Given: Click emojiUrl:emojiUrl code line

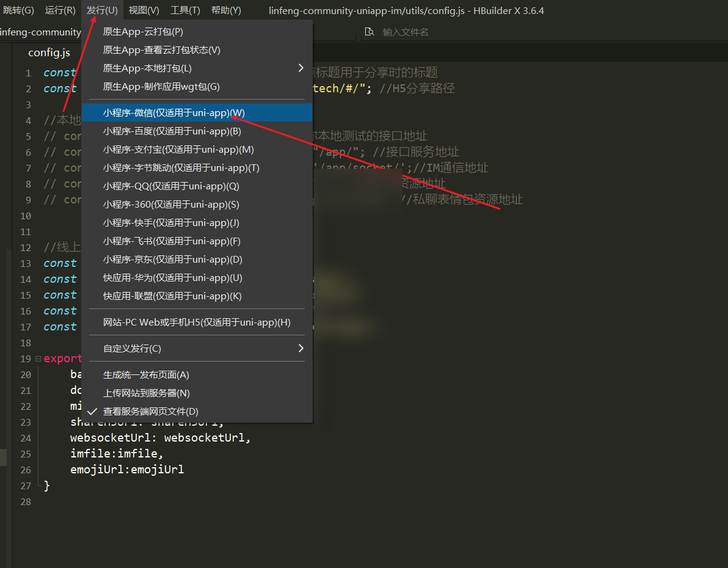Looking at the screenshot, I should pyautogui.click(x=127, y=469).
